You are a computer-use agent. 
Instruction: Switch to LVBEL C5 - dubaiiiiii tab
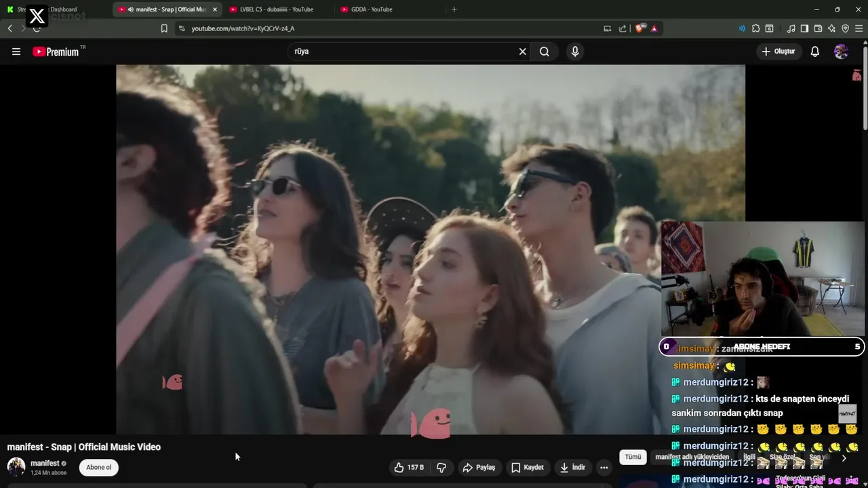coord(277,9)
